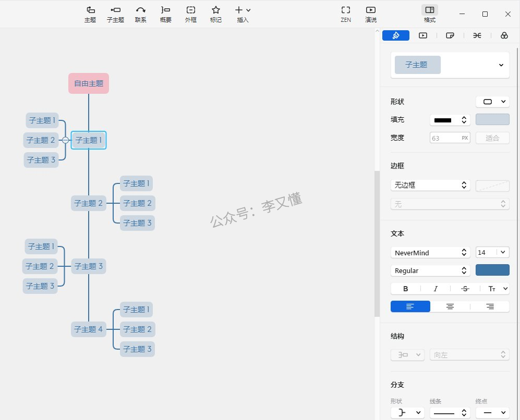The width and height of the screenshot is (520, 420).
Task: Click the 概要 summary icon
Action: pyautogui.click(x=165, y=14)
